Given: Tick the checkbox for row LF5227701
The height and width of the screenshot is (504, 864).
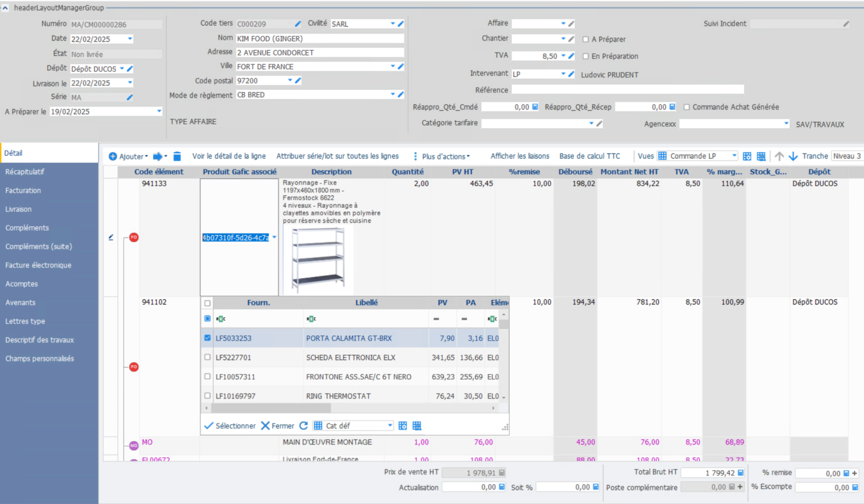Looking at the screenshot, I should point(207,357).
